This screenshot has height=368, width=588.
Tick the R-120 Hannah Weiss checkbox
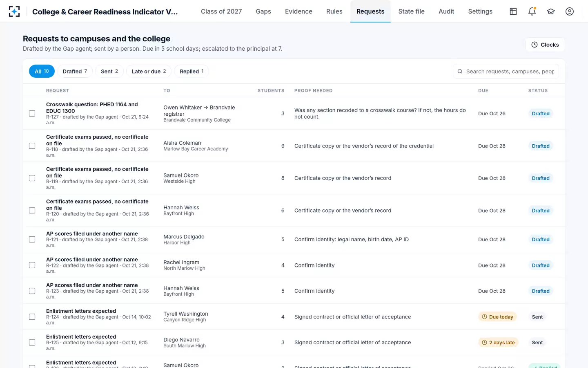click(32, 211)
